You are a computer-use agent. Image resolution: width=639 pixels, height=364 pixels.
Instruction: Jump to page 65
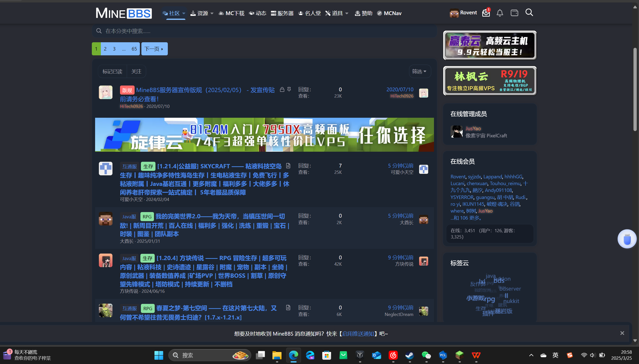pyautogui.click(x=134, y=49)
